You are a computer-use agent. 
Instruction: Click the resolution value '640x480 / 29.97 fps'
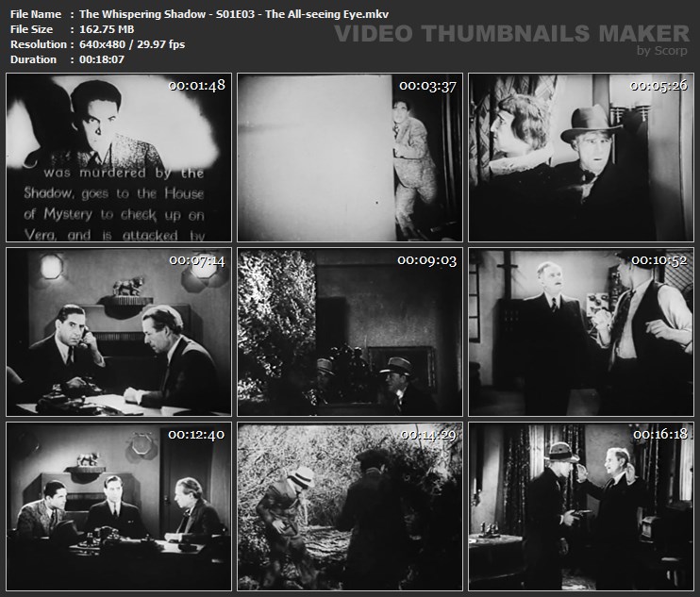click(132, 44)
